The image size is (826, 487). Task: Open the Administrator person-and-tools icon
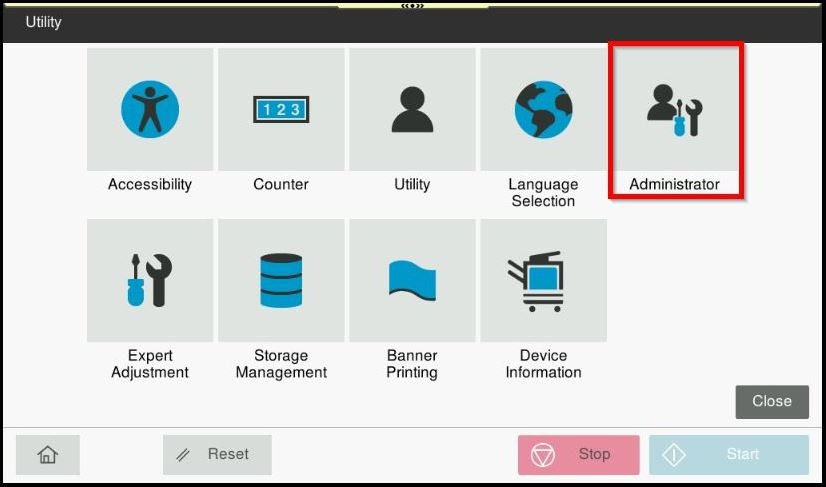click(675, 109)
